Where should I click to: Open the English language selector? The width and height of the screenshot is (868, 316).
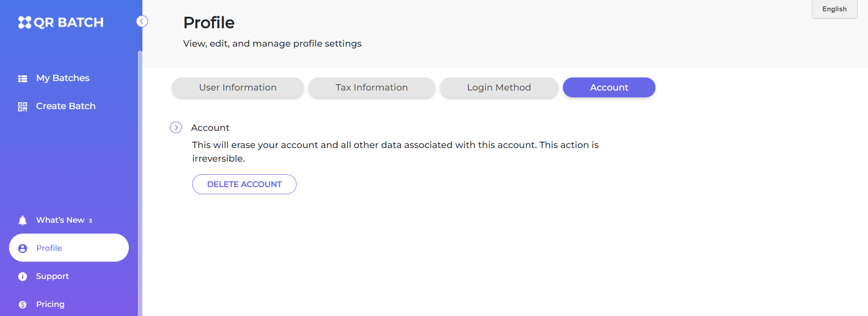(x=835, y=9)
